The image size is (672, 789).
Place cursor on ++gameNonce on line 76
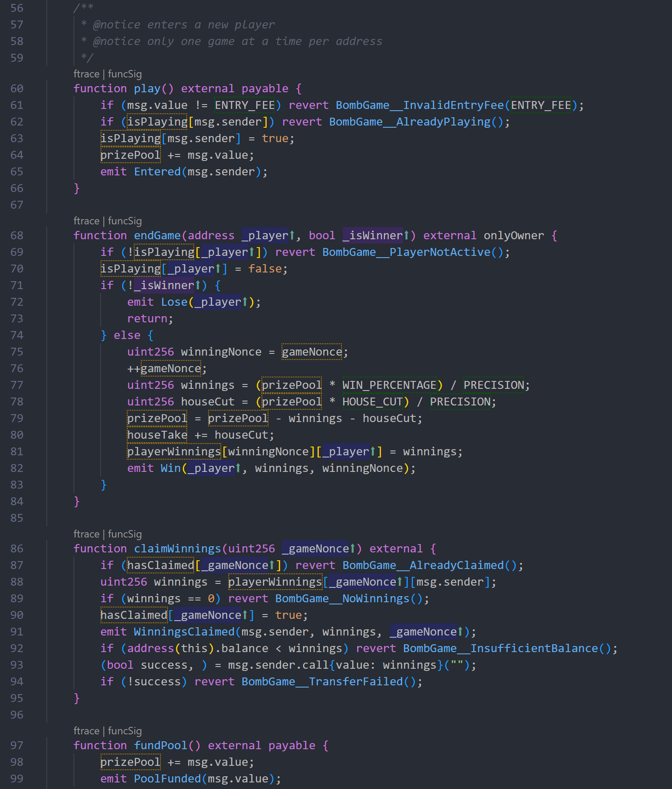coord(164,368)
